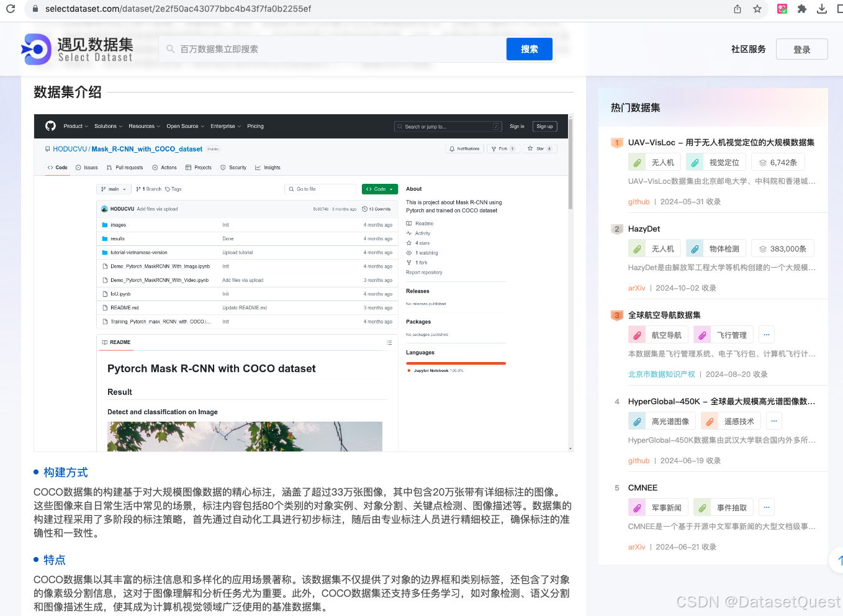The height and width of the screenshot is (616, 843).
Task: Bookmark this page with the star icon
Action: tap(757, 9)
